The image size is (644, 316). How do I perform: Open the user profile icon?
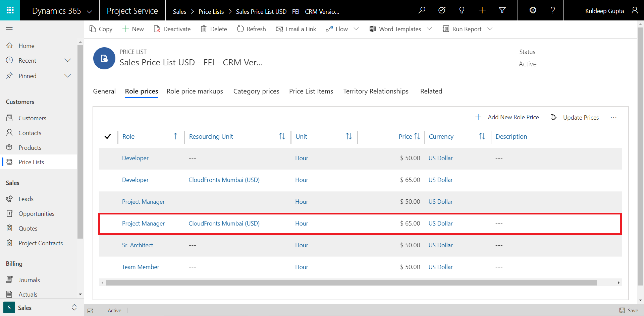pos(635,10)
